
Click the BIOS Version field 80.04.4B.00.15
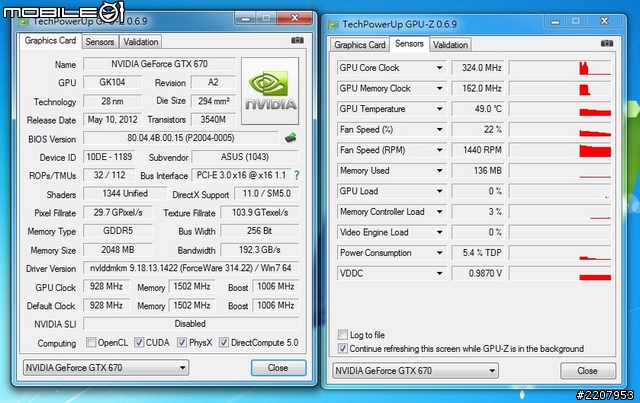[x=181, y=138]
